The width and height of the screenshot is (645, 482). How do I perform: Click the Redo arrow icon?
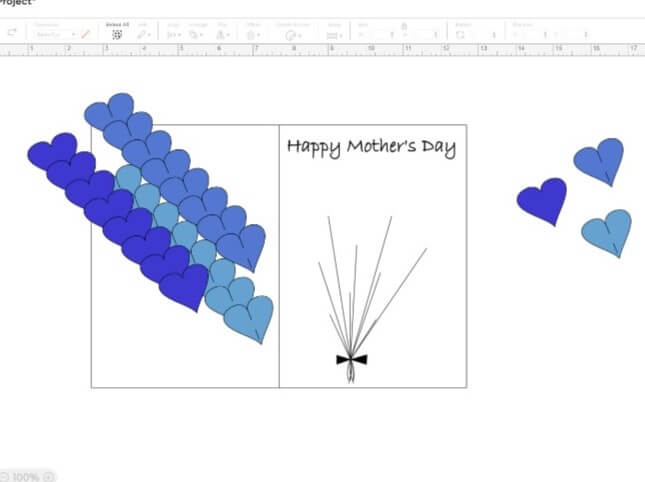(x=12, y=32)
